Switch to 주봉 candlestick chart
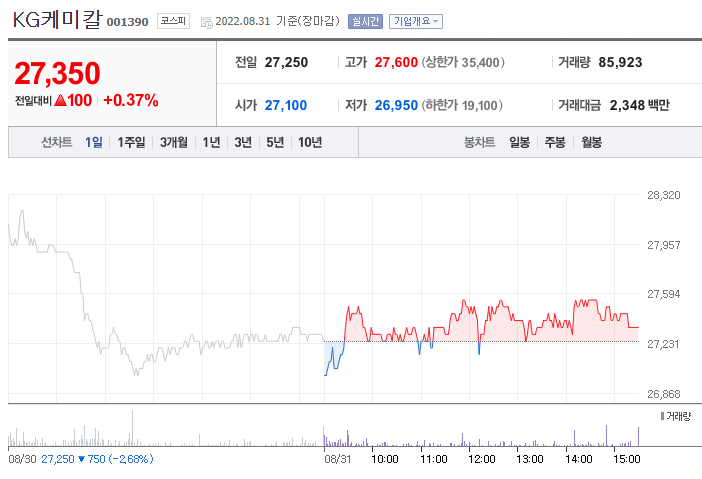The image size is (702, 479). (555, 142)
